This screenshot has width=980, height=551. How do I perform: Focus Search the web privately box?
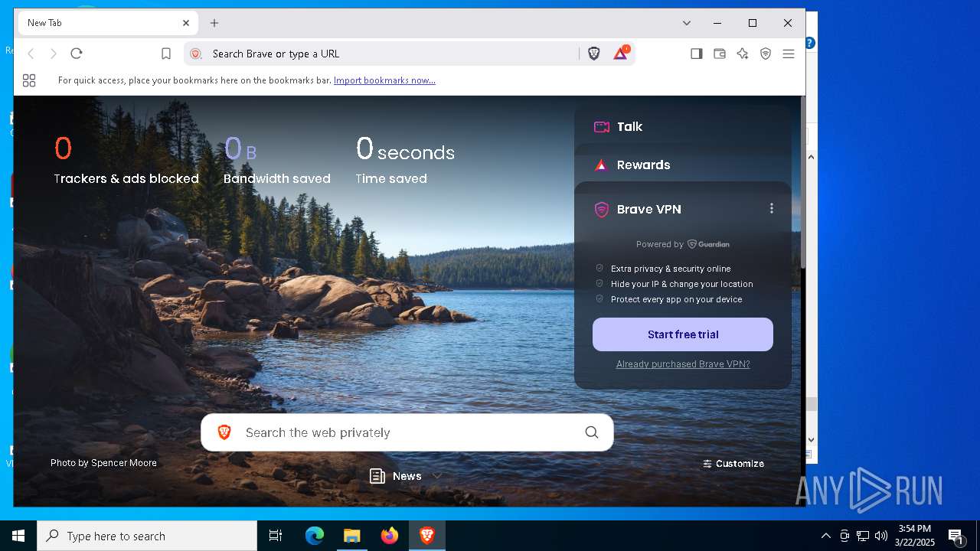coord(407,432)
